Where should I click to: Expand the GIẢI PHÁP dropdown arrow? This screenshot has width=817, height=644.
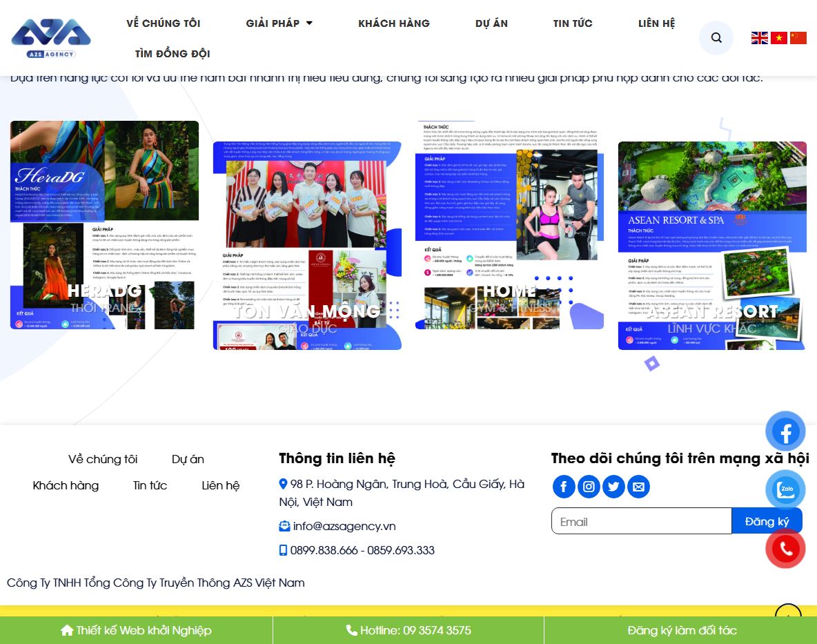tap(309, 23)
